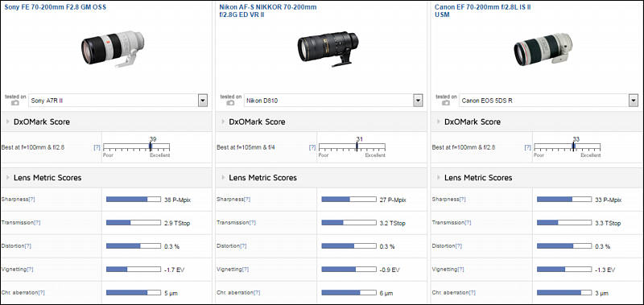
Task: Open the Canon EF 70-200mm f/2.8L IS II link
Action: 482,10
